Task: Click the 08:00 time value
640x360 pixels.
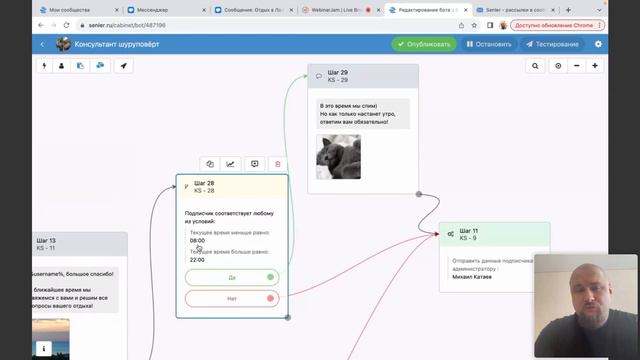Action: [x=197, y=240]
